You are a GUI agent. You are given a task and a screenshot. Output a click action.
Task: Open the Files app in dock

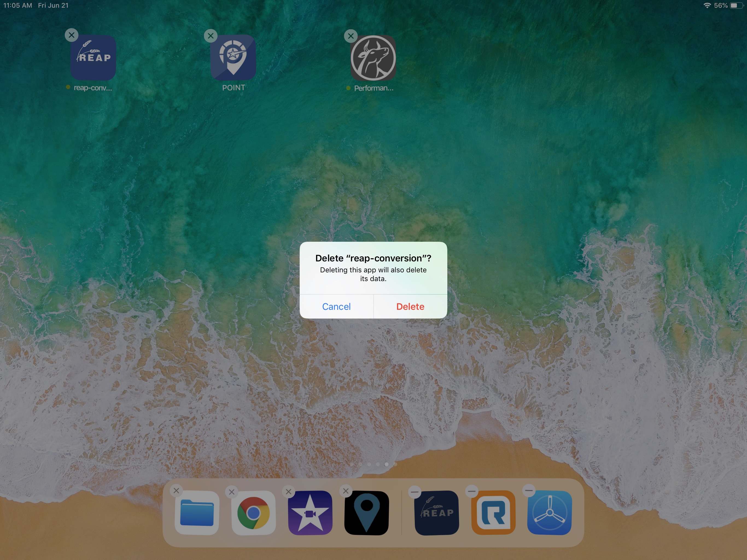tap(197, 513)
